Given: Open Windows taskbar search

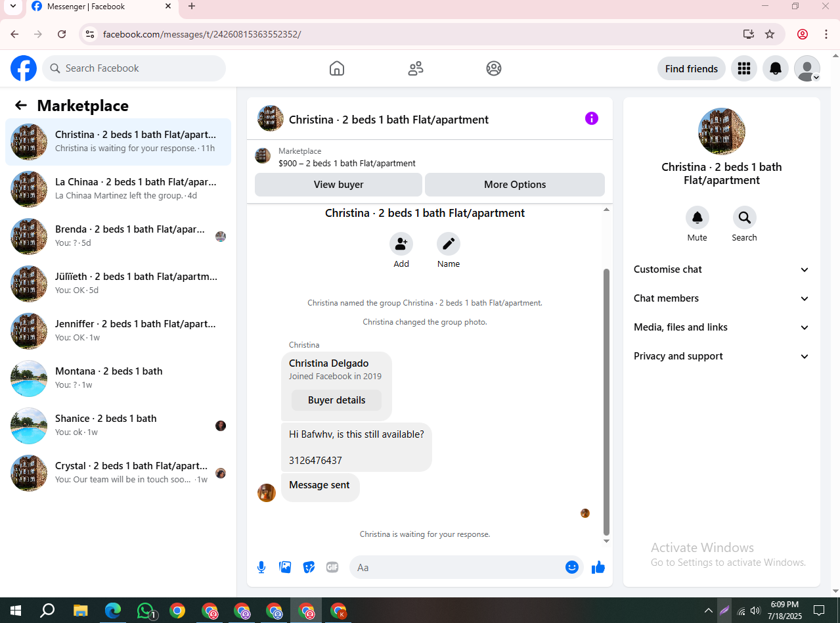Looking at the screenshot, I should pyautogui.click(x=47, y=611).
